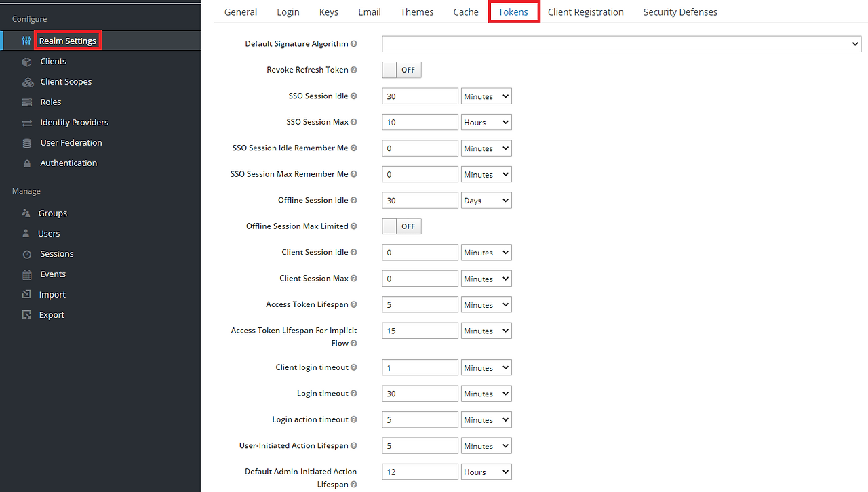This screenshot has width=868, height=492.
Task: Open the Cache tab
Action: point(466,12)
